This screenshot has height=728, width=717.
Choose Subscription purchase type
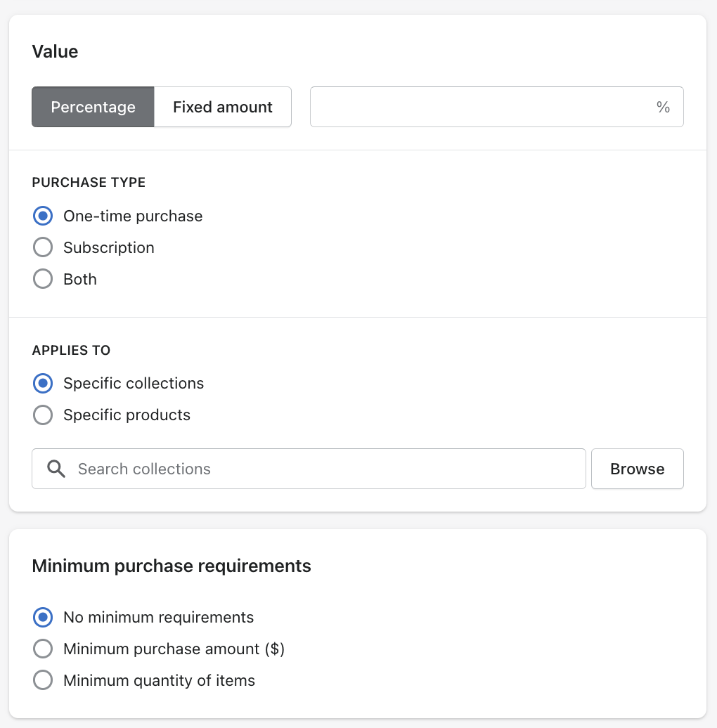(43, 248)
